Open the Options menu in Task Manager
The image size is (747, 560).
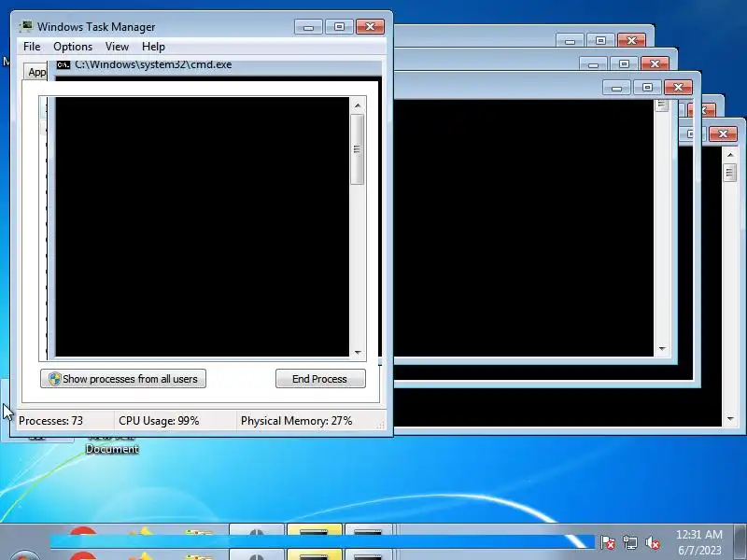pyautogui.click(x=73, y=47)
